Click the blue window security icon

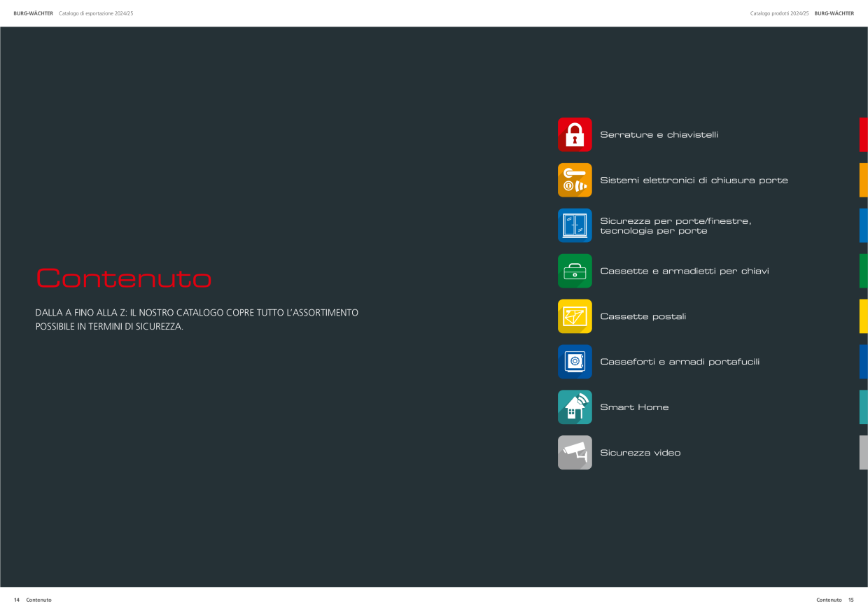point(575,225)
